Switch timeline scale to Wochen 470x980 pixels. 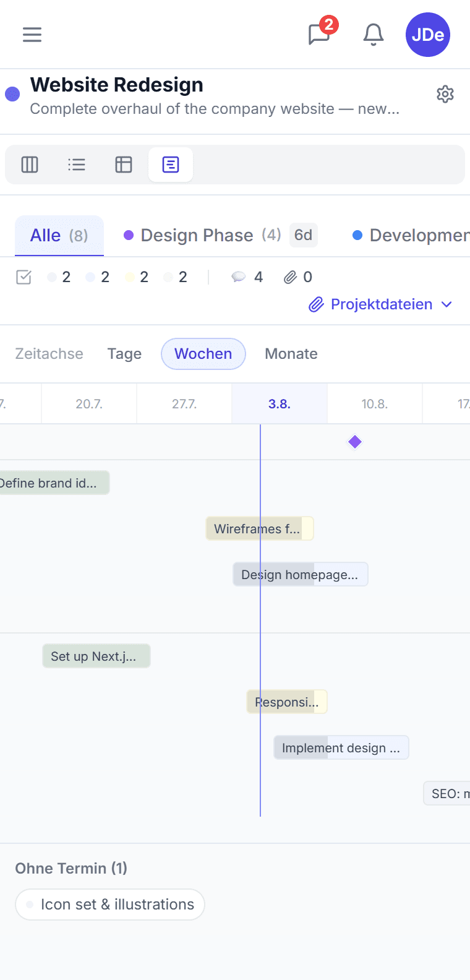pyautogui.click(x=203, y=354)
